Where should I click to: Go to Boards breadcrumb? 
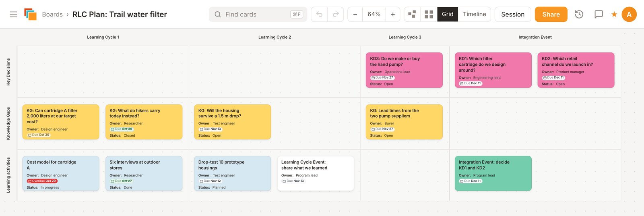point(52,15)
